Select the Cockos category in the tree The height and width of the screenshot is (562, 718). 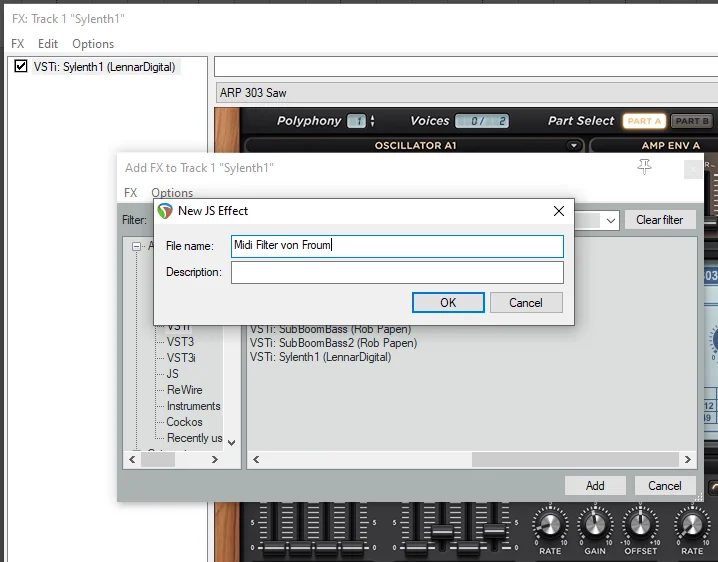coord(184,422)
